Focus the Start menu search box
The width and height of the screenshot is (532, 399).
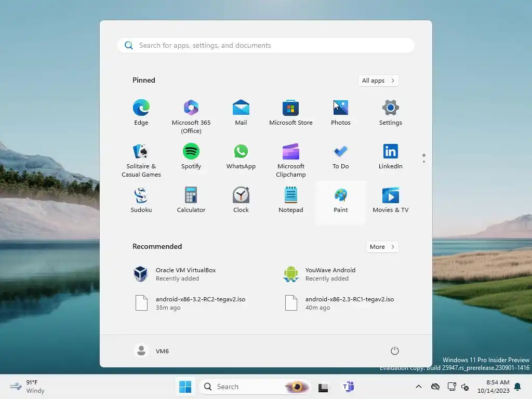click(x=266, y=46)
